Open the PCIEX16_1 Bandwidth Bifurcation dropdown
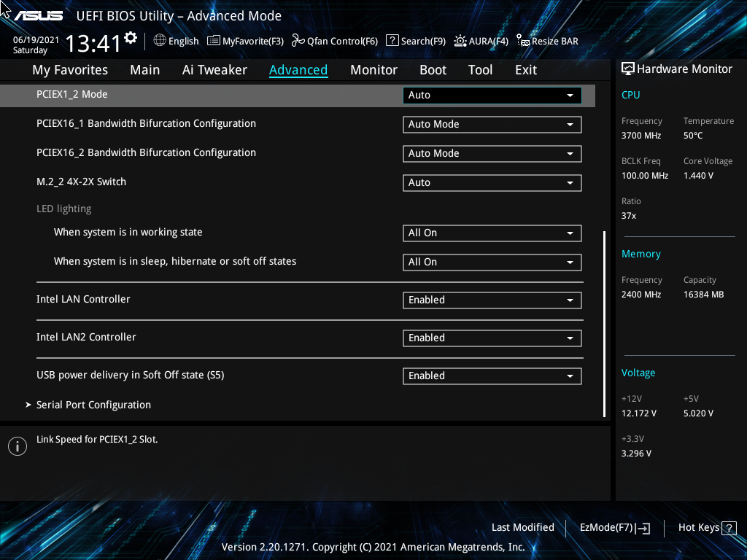 tap(492, 124)
